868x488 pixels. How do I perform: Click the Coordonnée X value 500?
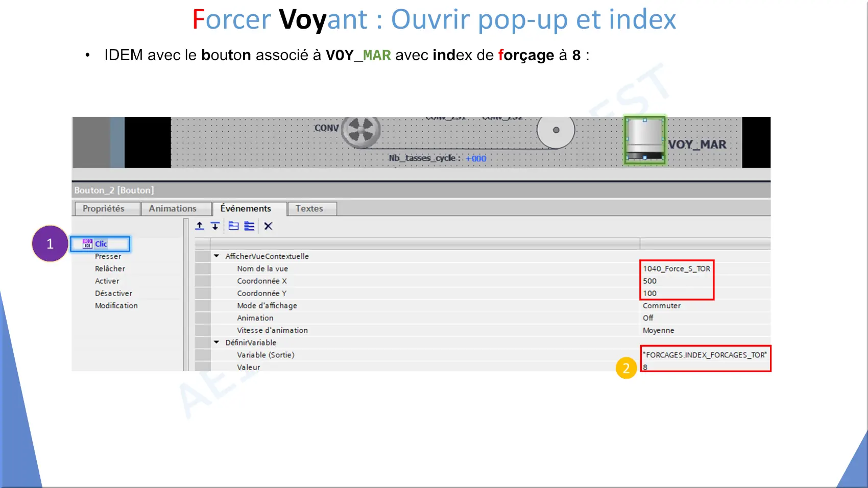point(650,281)
